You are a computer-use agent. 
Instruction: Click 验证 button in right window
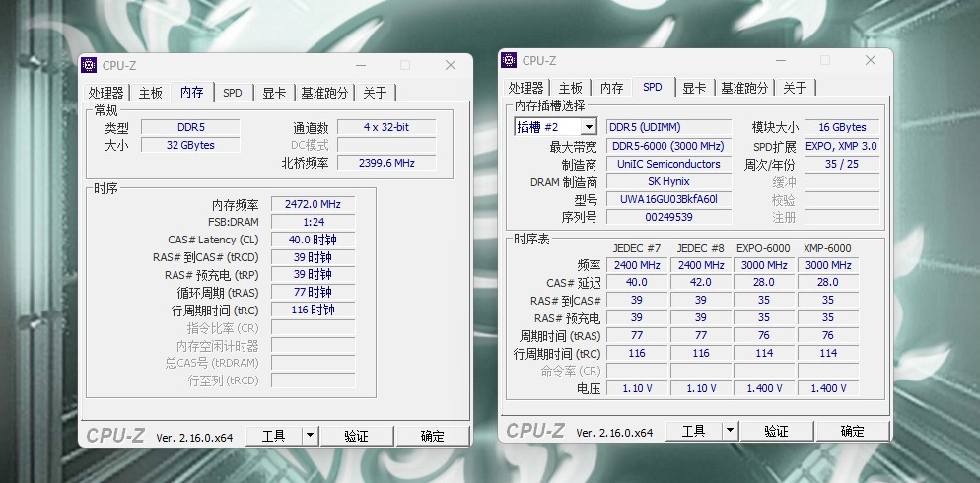(777, 431)
